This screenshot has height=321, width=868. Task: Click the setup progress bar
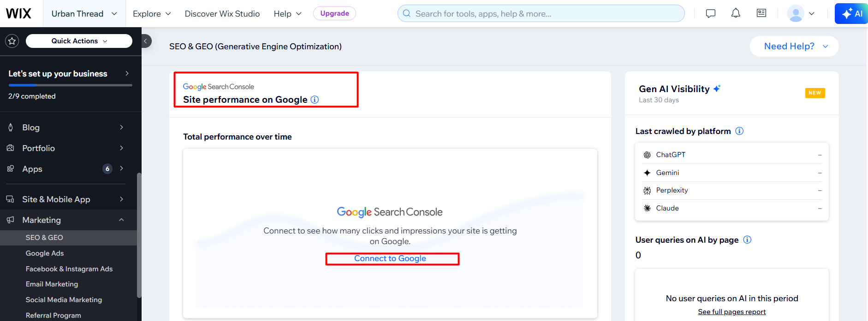[70, 85]
